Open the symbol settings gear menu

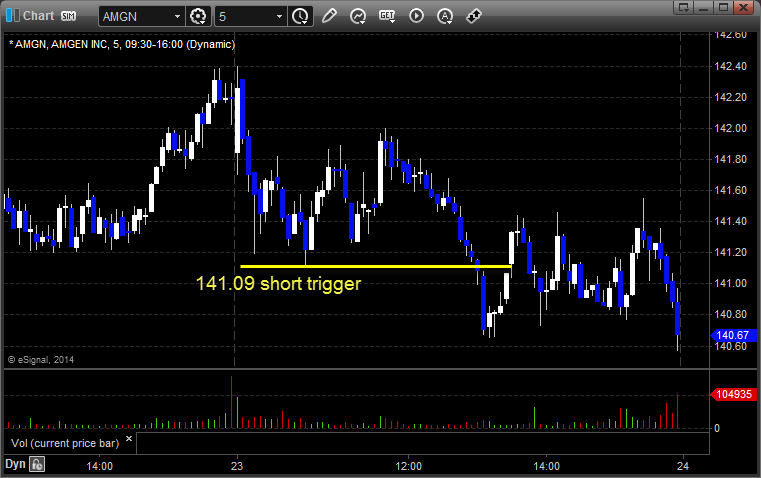coord(198,16)
